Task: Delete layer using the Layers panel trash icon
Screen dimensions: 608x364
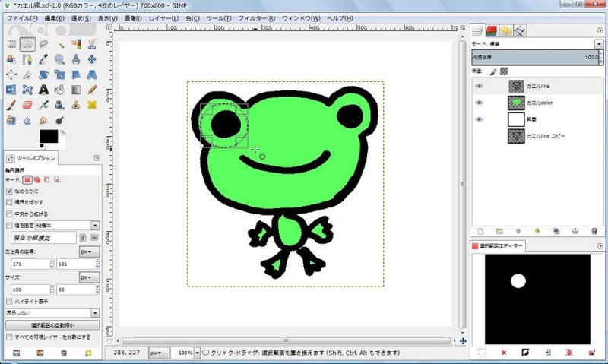Action: [x=594, y=231]
